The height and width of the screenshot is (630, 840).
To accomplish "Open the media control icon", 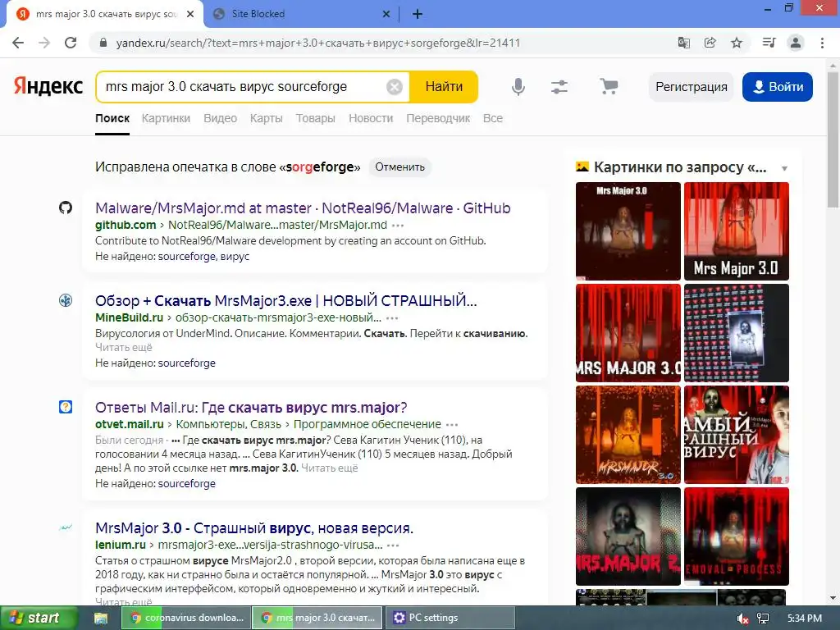I will pyautogui.click(x=769, y=43).
